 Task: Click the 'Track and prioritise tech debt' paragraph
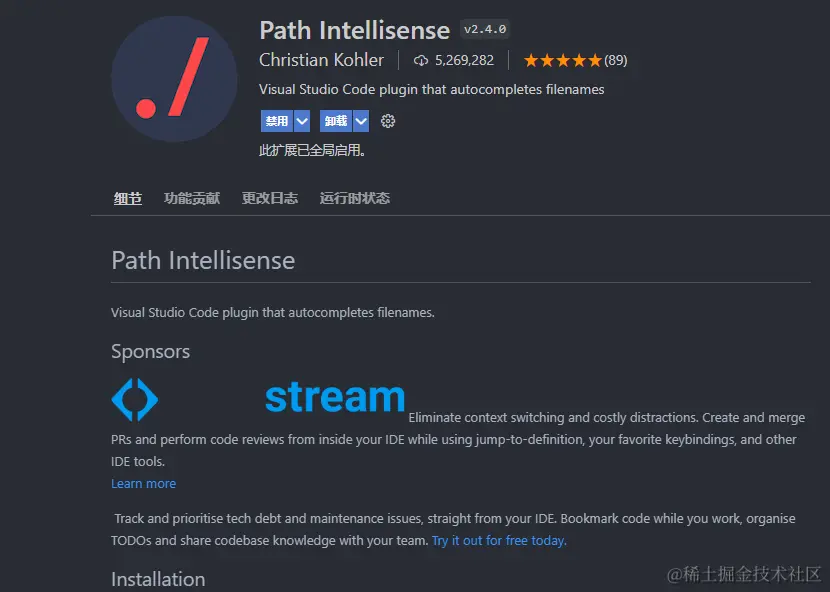pyautogui.click(x=453, y=530)
